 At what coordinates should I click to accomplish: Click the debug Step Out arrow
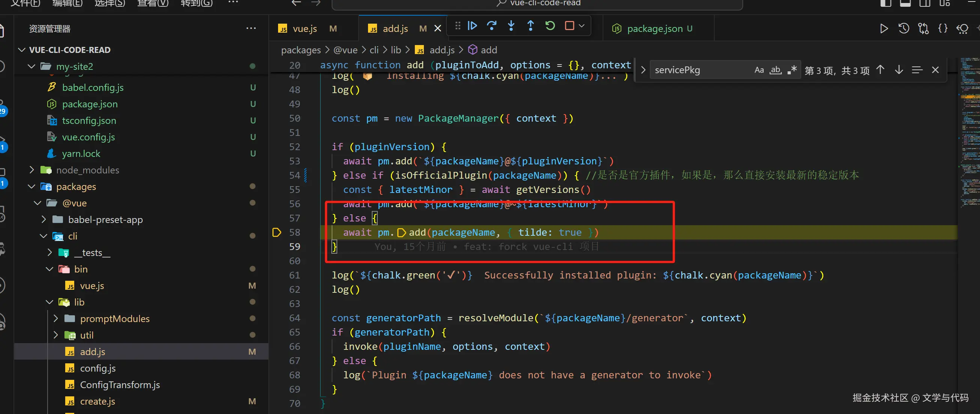pos(530,26)
